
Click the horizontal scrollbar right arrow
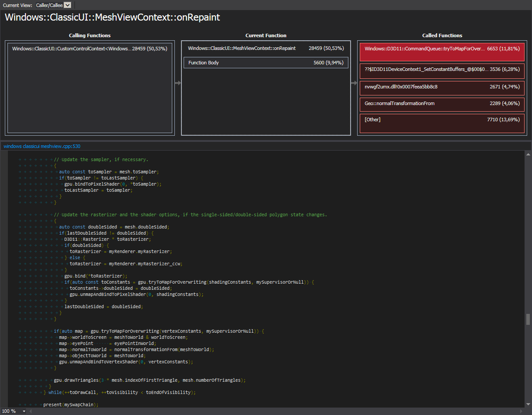pos(521,411)
